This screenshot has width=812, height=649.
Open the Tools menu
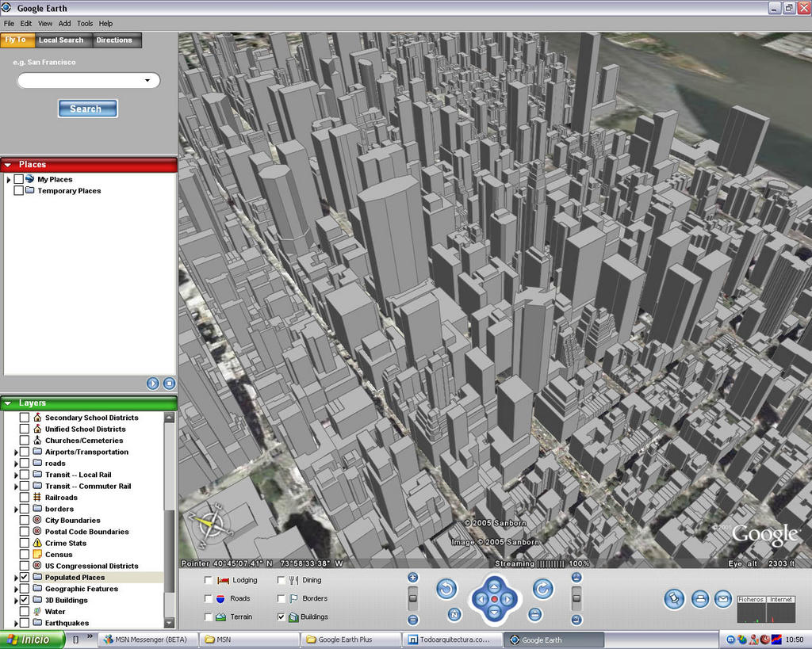pos(85,23)
